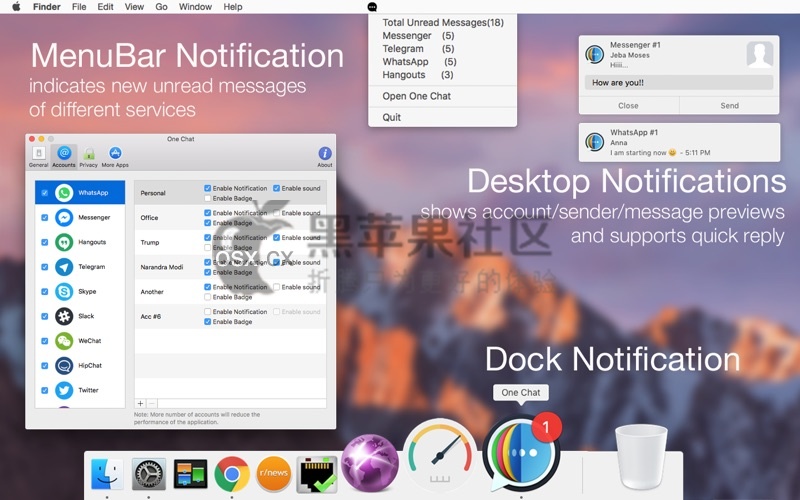Open the photo slideshow dock app
The width and height of the screenshot is (800, 500).
190,474
